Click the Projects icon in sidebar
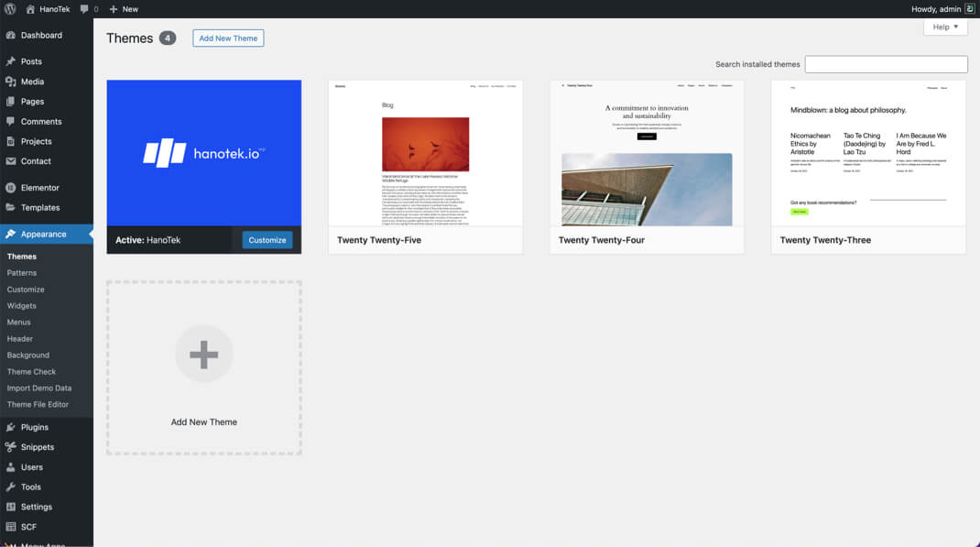Image resolution: width=980 pixels, height=547 pixels. tap(11, 141)
